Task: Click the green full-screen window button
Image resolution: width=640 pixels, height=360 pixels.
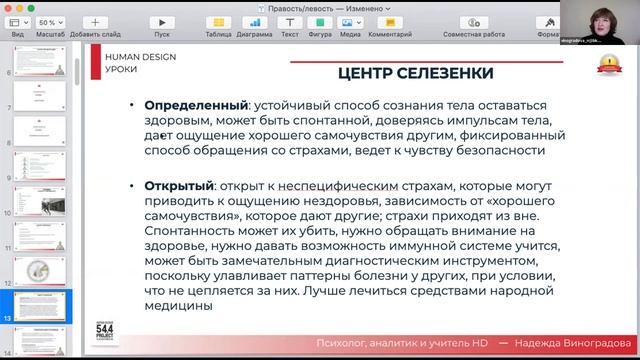Action: [31, 8]
